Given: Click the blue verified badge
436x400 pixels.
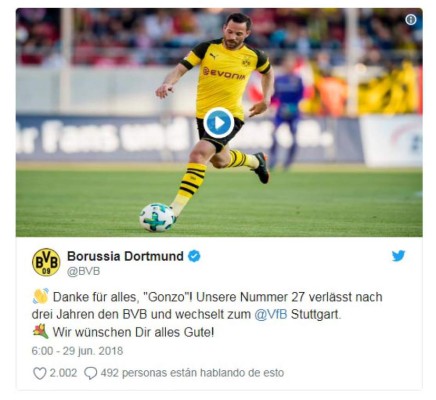Looking at the screenshot, I should click(194, 256).
